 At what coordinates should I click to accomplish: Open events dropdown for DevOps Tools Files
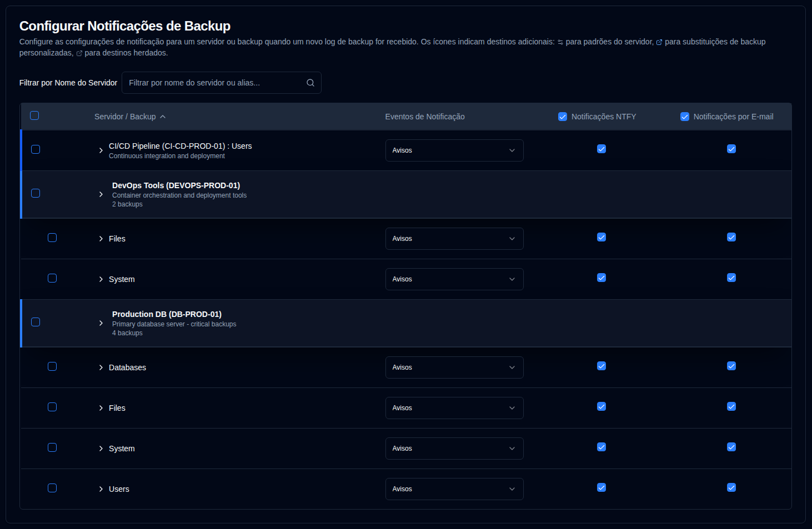coord(454,239)
